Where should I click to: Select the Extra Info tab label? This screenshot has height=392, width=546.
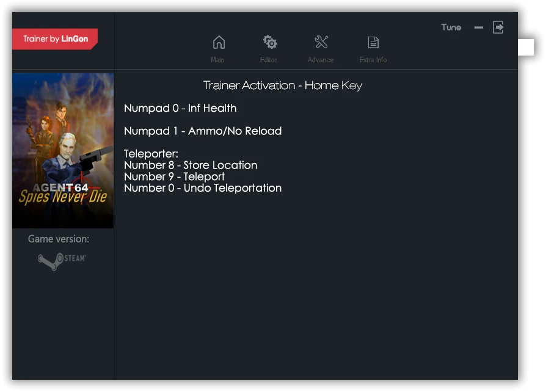pyautogui.click(x=373, y=60)
